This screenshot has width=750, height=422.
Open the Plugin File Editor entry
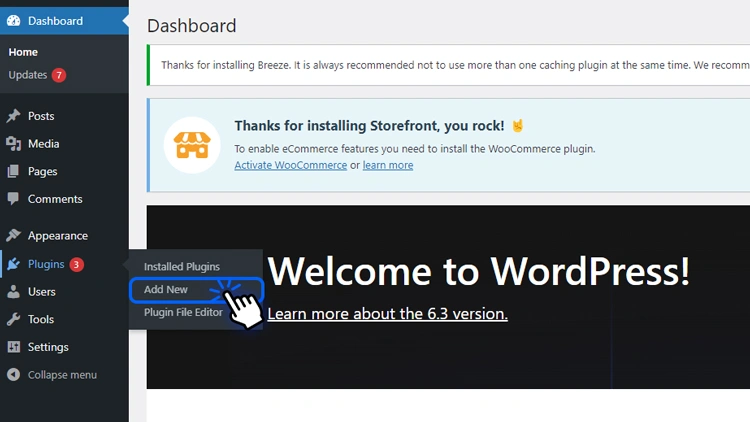point(183,312)
